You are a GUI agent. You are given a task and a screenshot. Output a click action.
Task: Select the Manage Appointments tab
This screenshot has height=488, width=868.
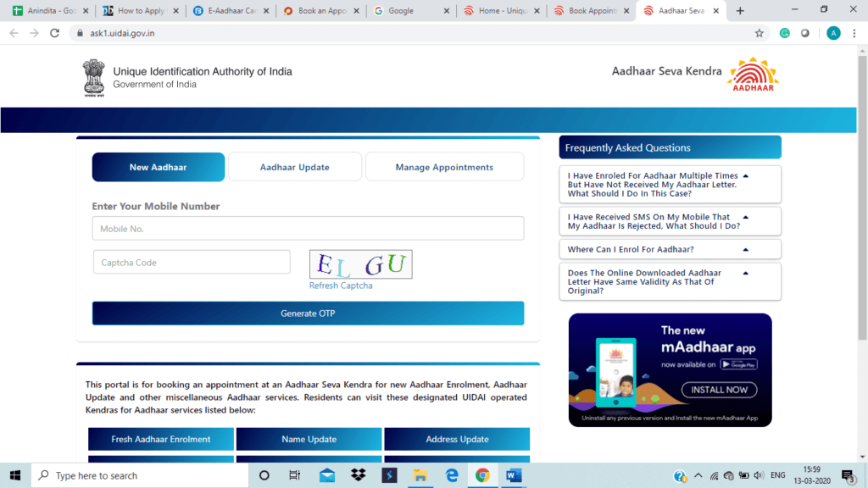pos(444,168)
